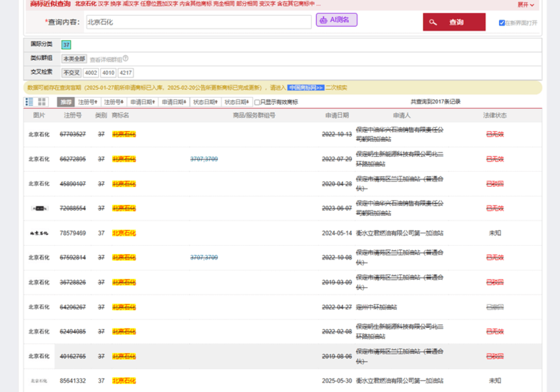This screenshot has height=392, width=560.
Task: Sort by 申请日期 ascending
Action: [x=143, y=102]
